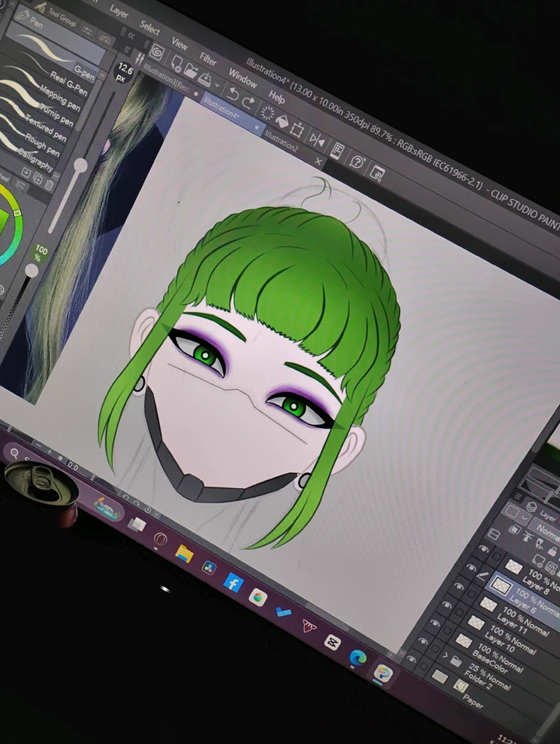Screen dimensions: 560x744
Task: Open the brush size palette hamburger menu
Action: click(126, 49)
